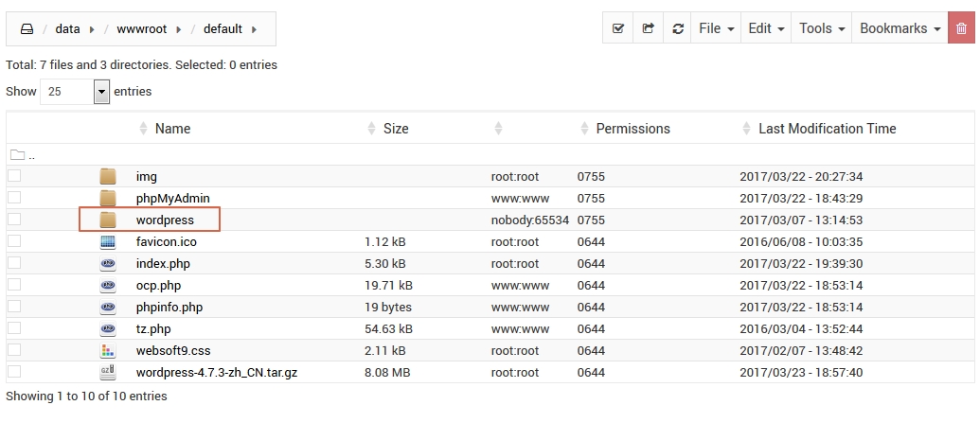Open the phpMyAdmin folder link

tap(172, 198)
